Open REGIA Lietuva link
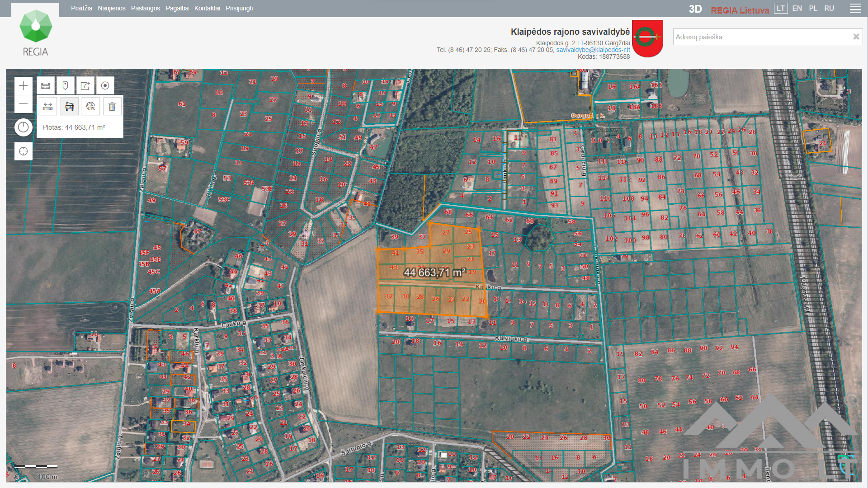Screen dimensions: 868x488 (x=740, y=10)
